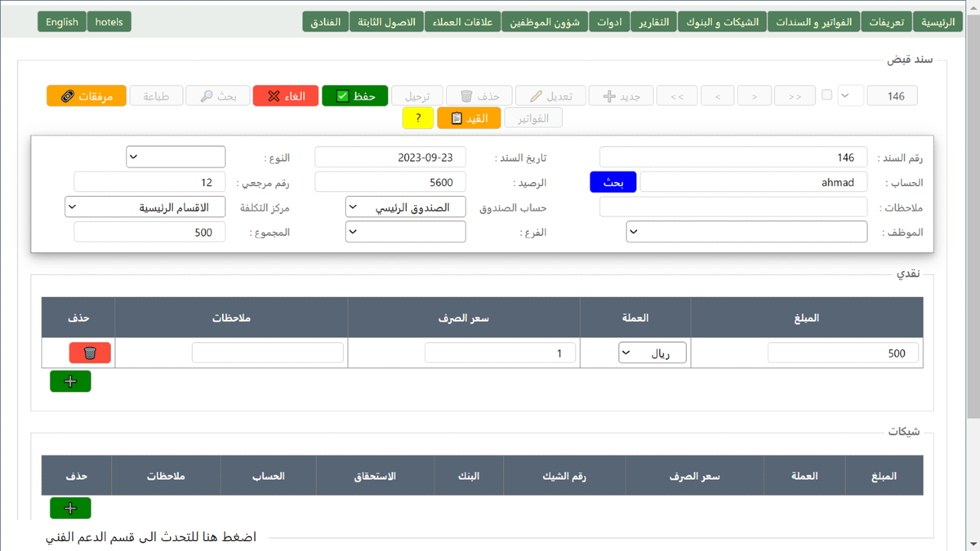The height and width of the screenshot is (551, 980).
Task: Select currency dropdown showing ريال
Action: [652, 353]
